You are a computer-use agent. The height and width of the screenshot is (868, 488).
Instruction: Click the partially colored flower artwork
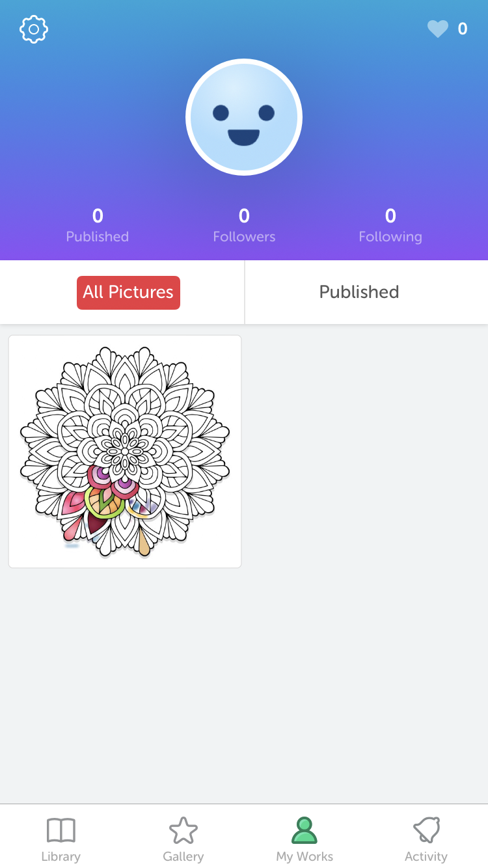click(x=124, y=450)
